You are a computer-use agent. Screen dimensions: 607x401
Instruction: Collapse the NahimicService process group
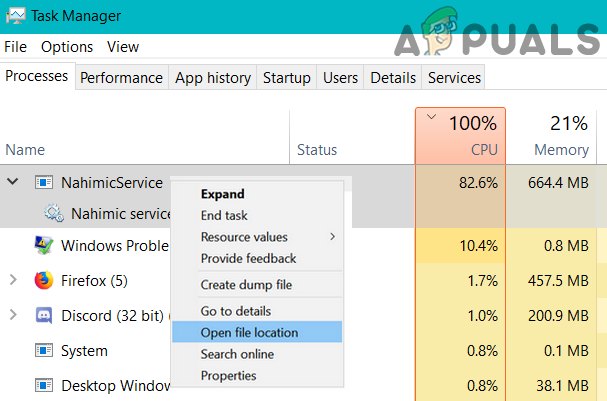pyautogui.click(x=13, y=182)
